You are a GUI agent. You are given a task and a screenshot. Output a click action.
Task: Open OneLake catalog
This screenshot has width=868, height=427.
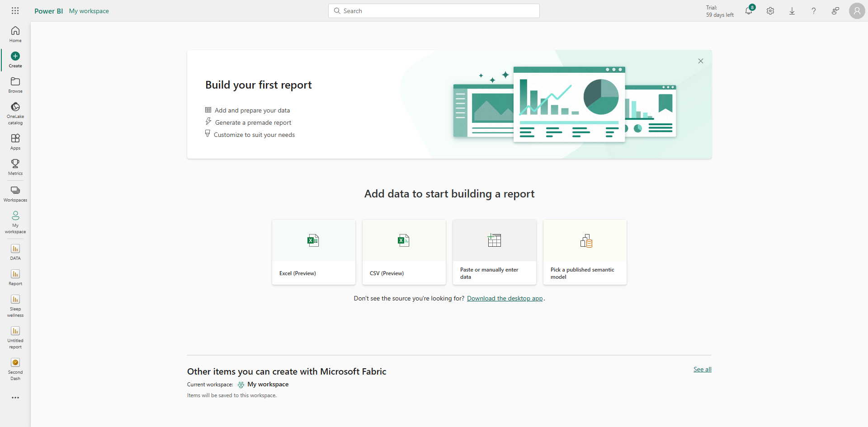coord(15,113)
